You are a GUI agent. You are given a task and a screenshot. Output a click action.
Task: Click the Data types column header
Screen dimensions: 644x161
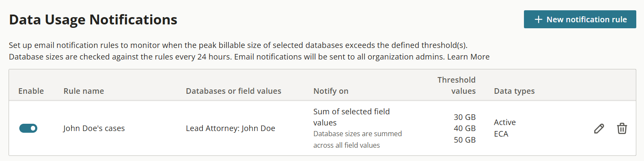pyautogui.click(x=514, y=91)
